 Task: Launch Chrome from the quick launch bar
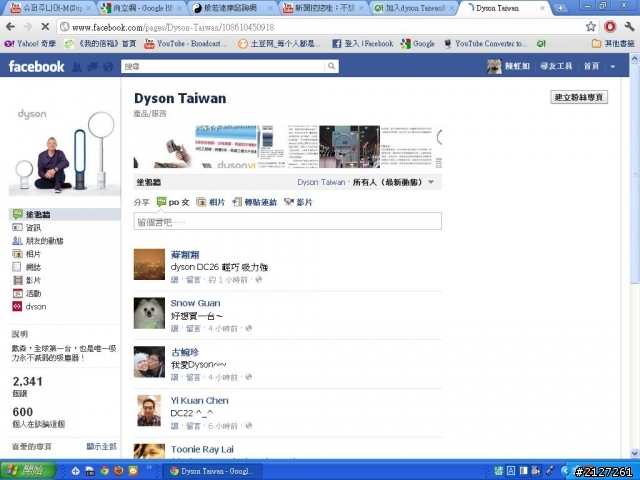click(104, 471)
